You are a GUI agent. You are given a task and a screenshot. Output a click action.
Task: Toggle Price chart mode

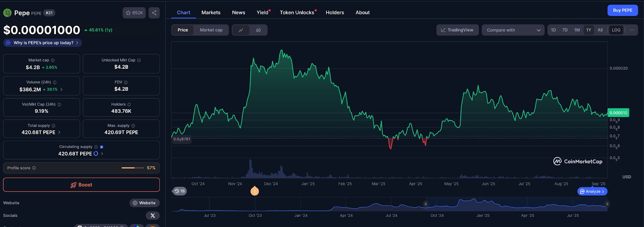click(183, 30)
